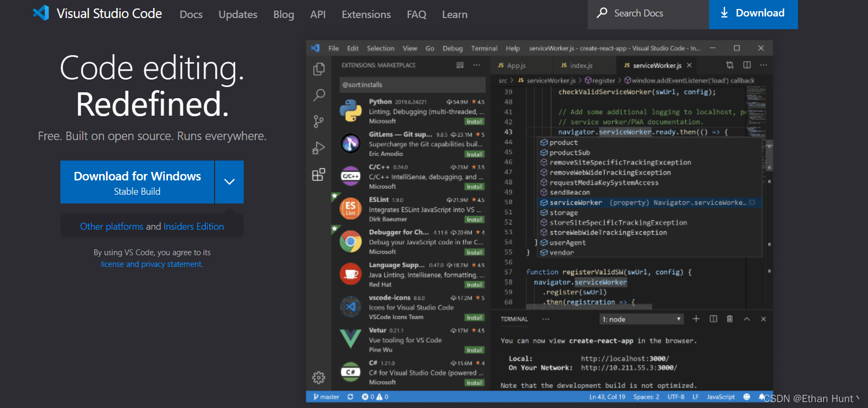Click the Python extension logo
Viewport: 868px width, 408px height.
click(x=350, y=111)
